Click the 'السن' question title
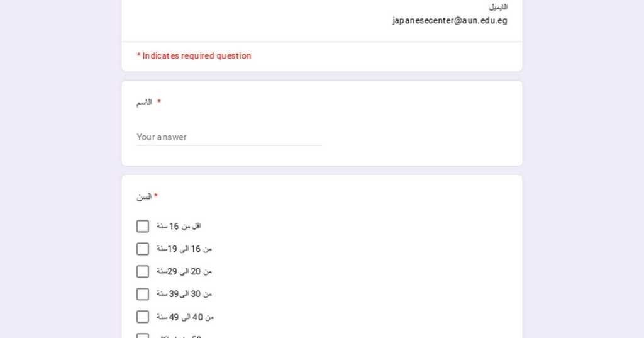 click(144, 196)
